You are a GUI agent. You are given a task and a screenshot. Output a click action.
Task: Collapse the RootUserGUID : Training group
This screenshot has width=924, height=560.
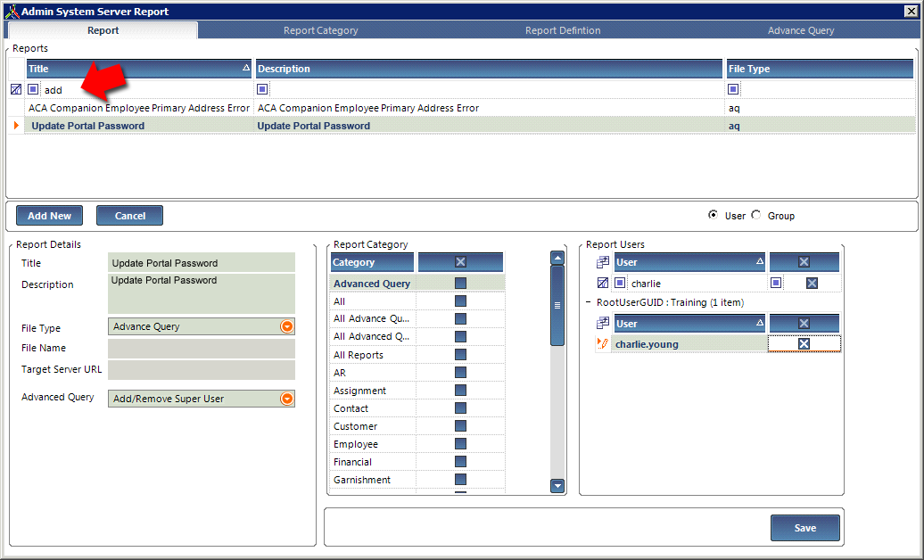tap(588, 302)
